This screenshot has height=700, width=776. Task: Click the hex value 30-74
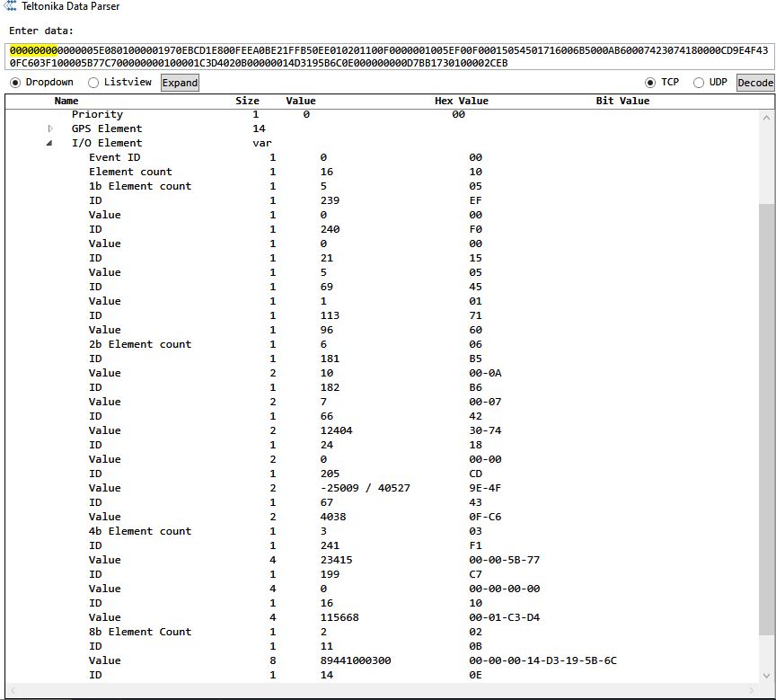485,430
